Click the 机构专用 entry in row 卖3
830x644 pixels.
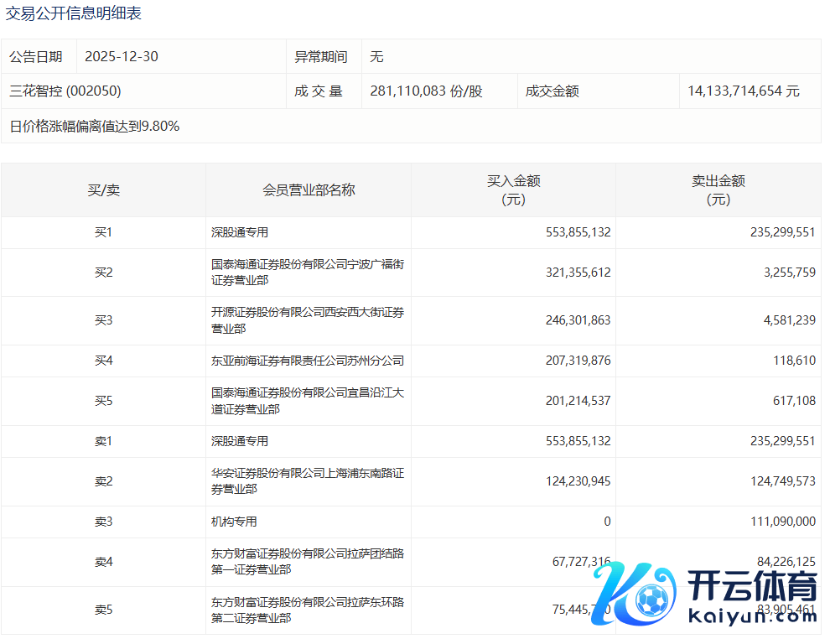[x=234, y=522]
